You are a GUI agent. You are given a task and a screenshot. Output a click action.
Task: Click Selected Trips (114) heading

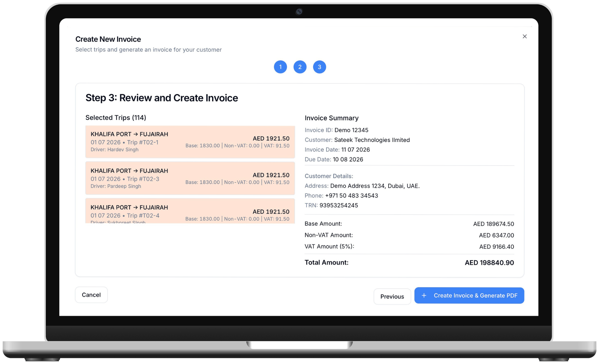tap(116, 118)
